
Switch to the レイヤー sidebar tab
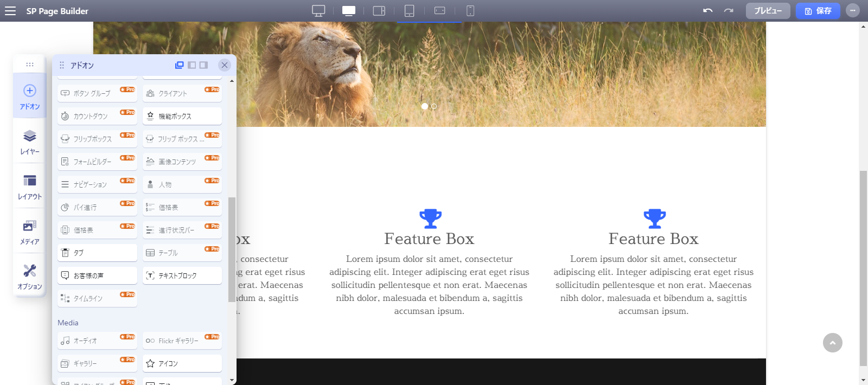pos(30,142)
